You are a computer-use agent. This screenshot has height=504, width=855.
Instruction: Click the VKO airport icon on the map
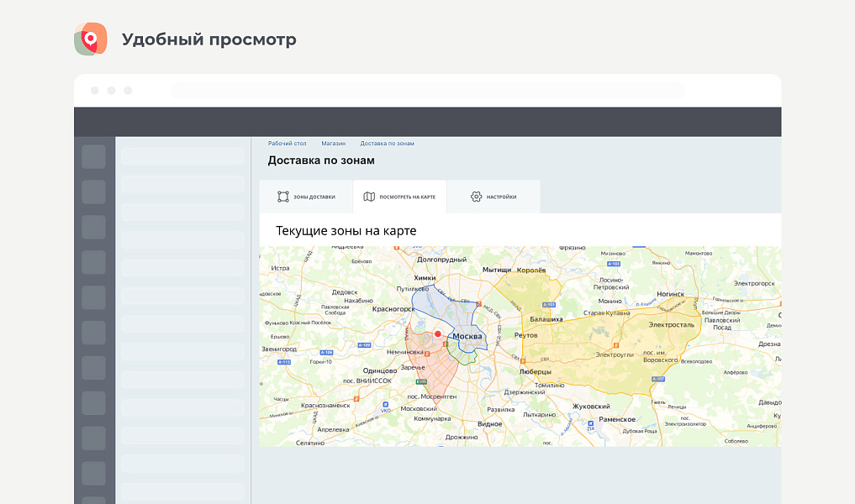click(x=386, y=404)
